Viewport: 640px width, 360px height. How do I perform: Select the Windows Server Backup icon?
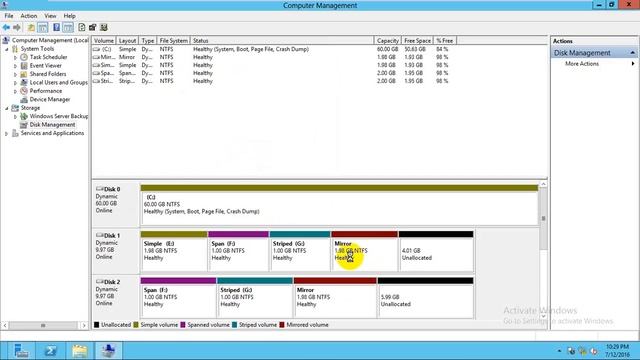(x=24, y=116)
